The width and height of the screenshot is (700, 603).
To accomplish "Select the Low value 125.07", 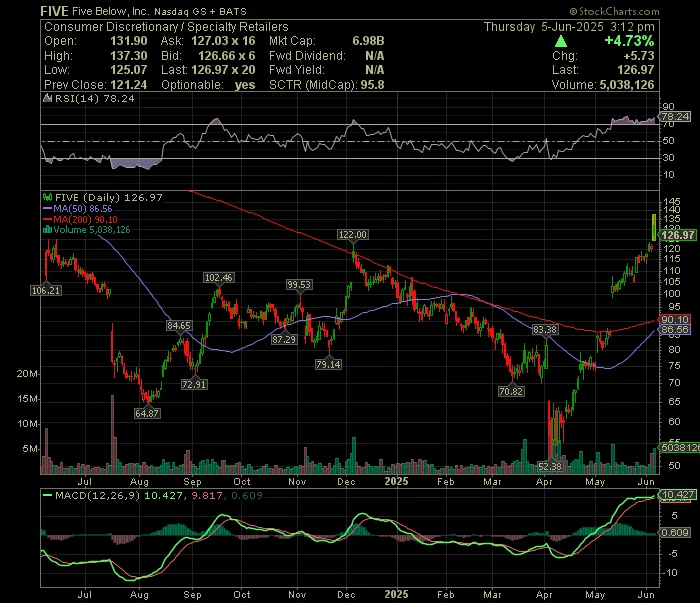I will (129, 70).
